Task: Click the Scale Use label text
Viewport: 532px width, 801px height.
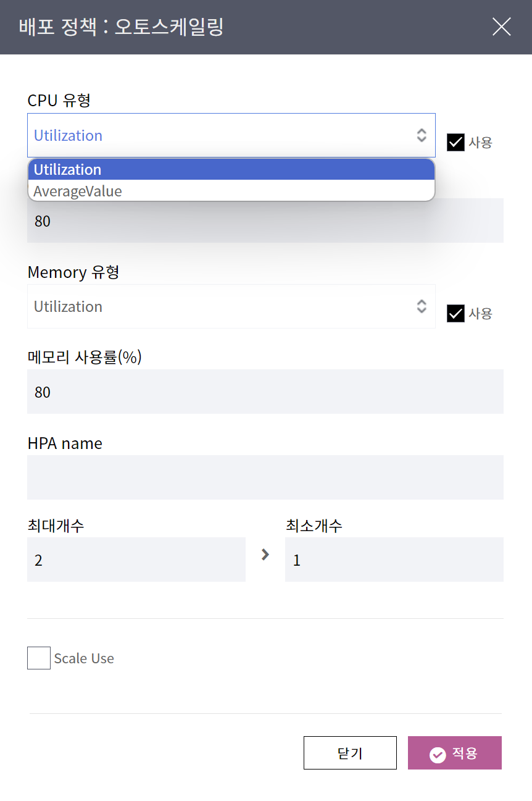Action: [84, 658]
